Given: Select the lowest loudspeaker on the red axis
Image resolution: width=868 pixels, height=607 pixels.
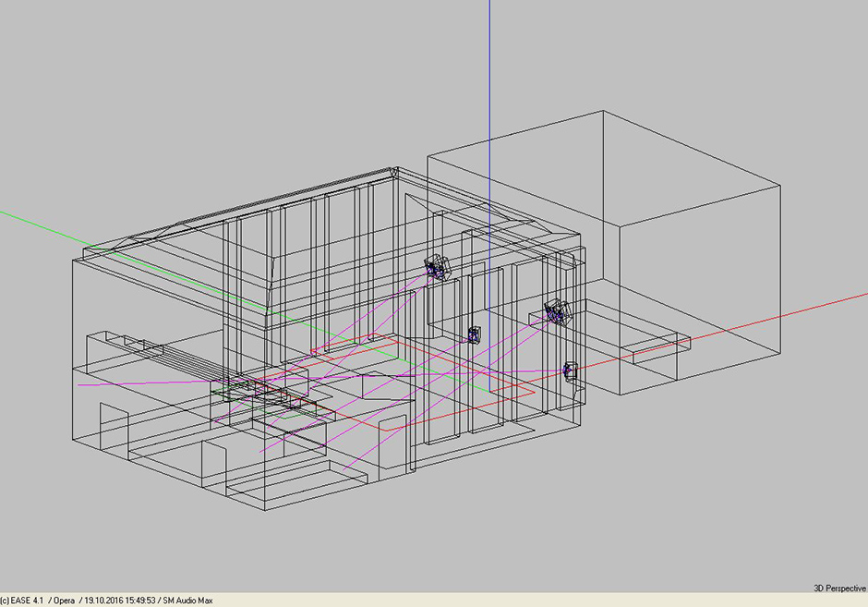Looking at the screenshot, I should 570,370.
